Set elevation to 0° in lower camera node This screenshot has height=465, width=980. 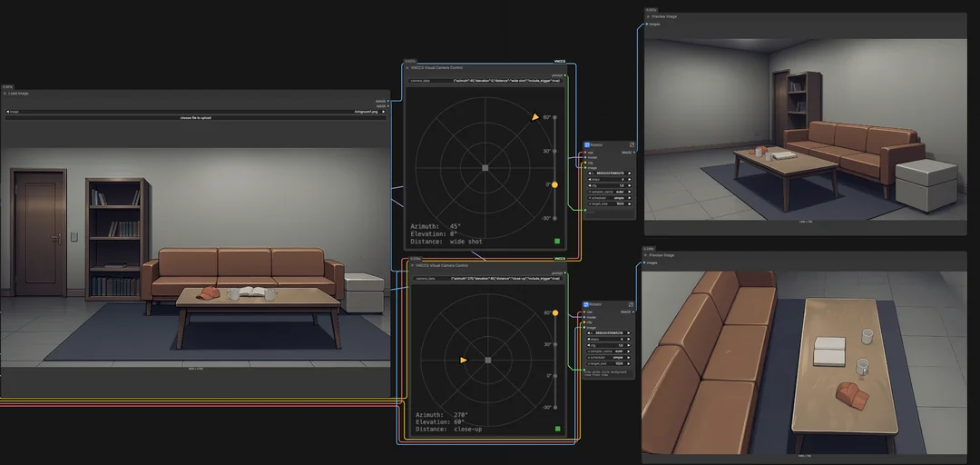(x=555, y=375)
